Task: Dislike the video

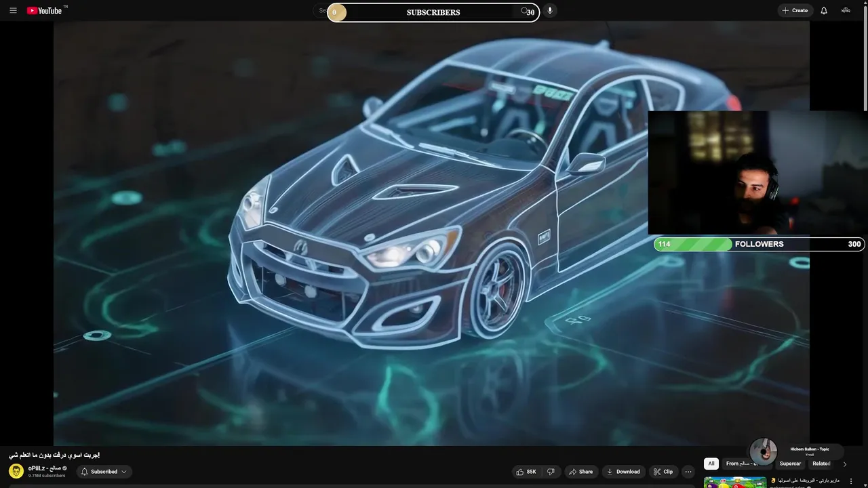Action: click(551, 472)
